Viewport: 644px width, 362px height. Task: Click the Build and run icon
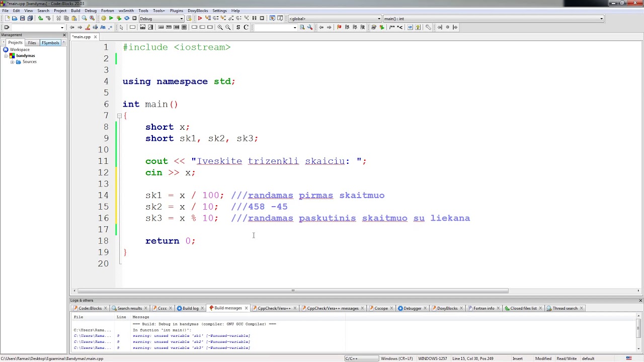pyautogui.click(x=119, y=18)
